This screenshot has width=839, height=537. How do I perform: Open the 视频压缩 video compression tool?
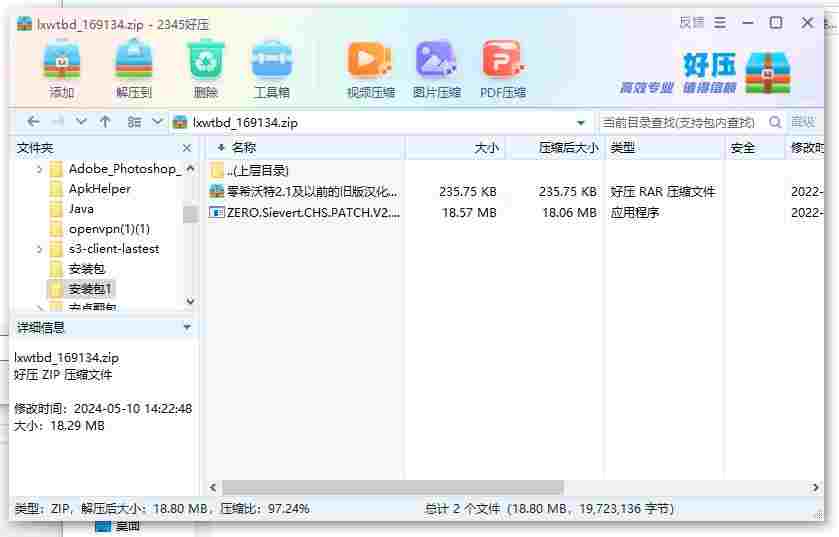point(370,70)
